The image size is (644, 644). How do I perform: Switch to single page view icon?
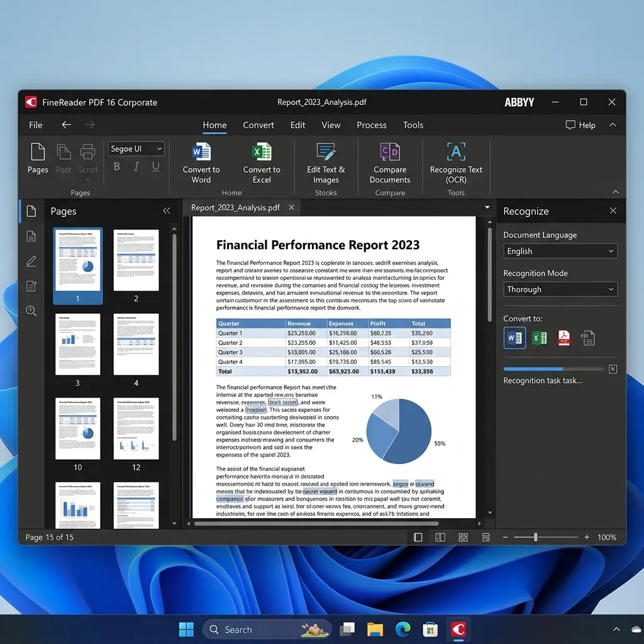pyautogui.click(x=418, y=537)
